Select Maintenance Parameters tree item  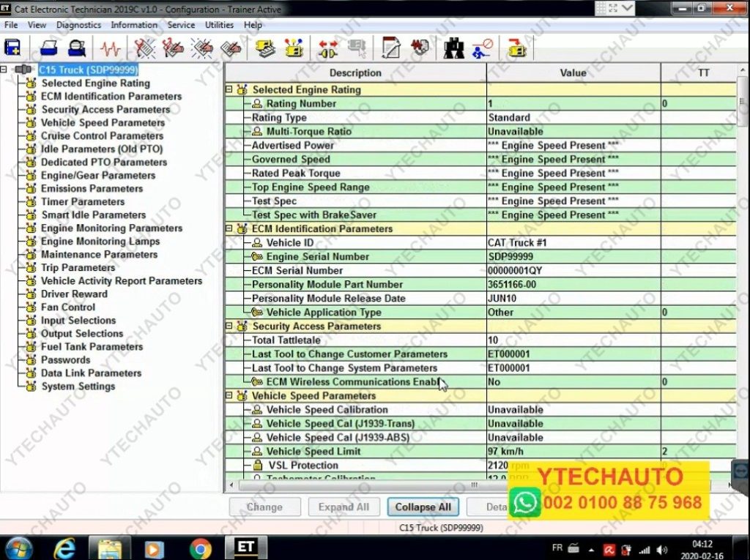(99, 255)
